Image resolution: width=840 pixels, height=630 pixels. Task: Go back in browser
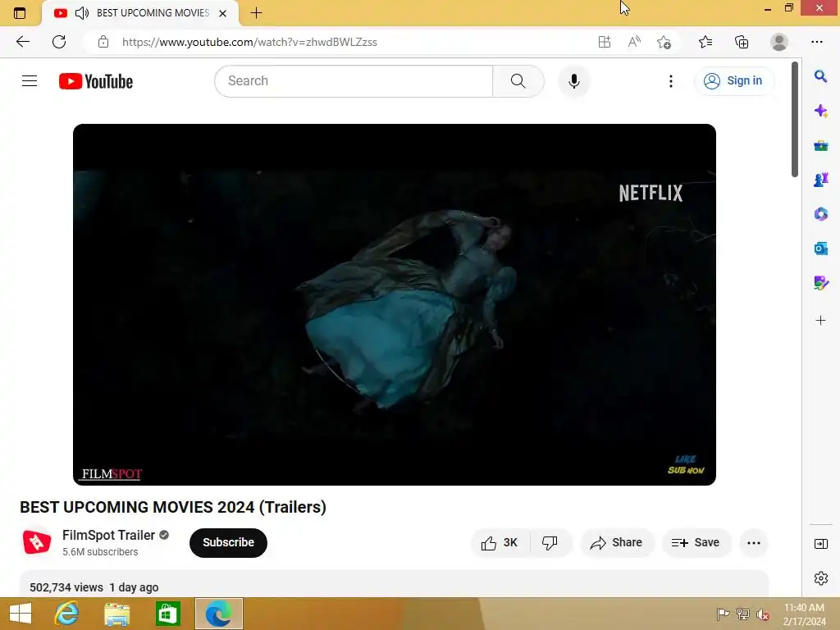click(x=22, y=42)
